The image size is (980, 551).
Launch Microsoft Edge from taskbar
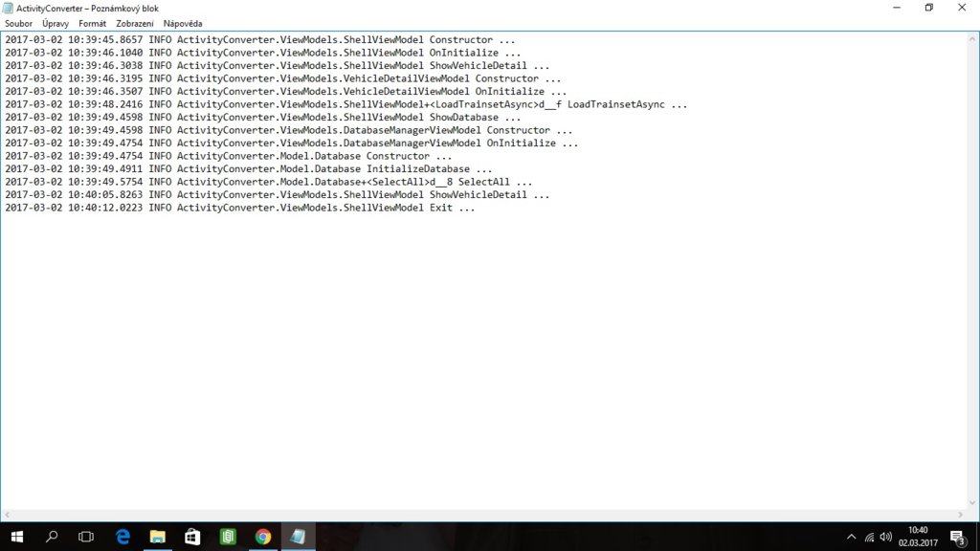tap(122, 537)
